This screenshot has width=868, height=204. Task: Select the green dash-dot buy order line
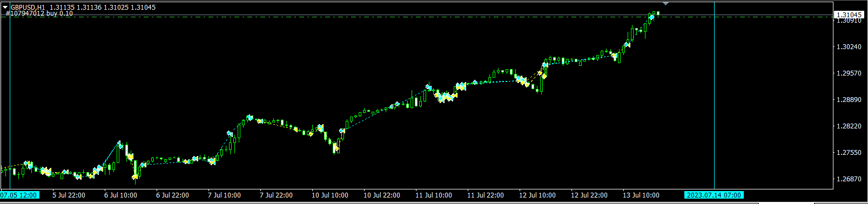point(416,17)
